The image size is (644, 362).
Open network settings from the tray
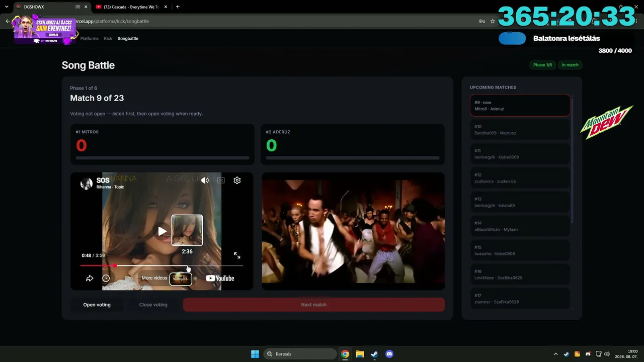599,354
